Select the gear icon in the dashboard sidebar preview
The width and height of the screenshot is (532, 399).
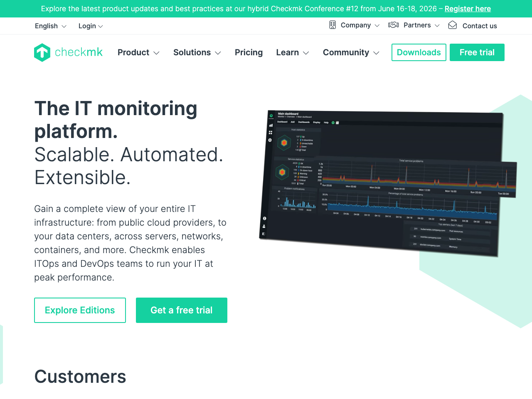point(270,140)
